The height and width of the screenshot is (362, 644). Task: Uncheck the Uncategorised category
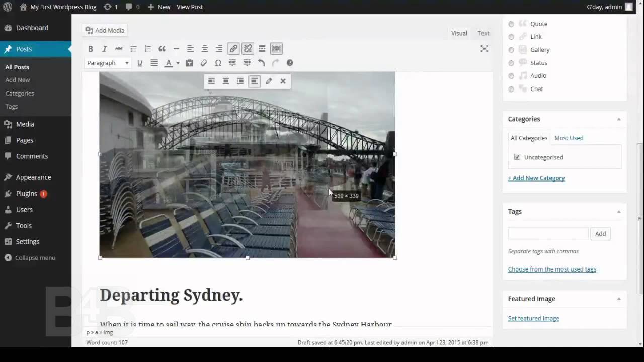(517, 157)
